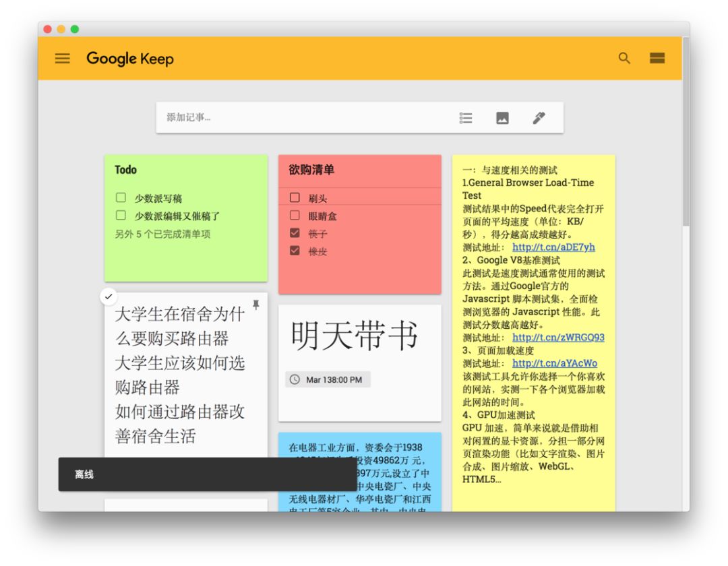Open link http://t.cn/aYAcWo
728x566 pixels.
555,363
